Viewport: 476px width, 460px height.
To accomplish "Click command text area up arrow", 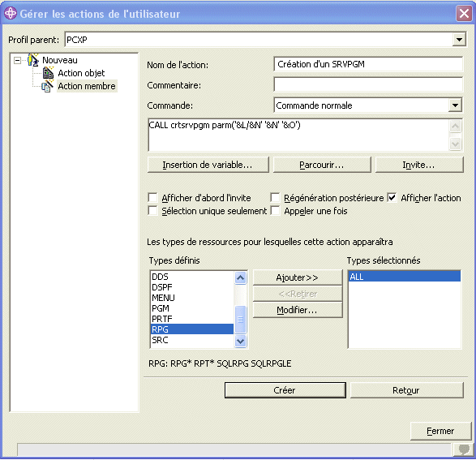I will 456,126.
